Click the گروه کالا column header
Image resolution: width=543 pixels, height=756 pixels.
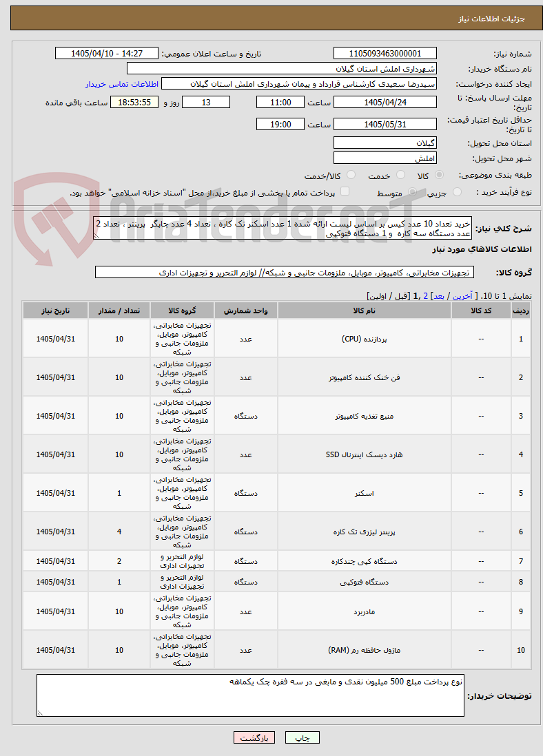[182, 311]
